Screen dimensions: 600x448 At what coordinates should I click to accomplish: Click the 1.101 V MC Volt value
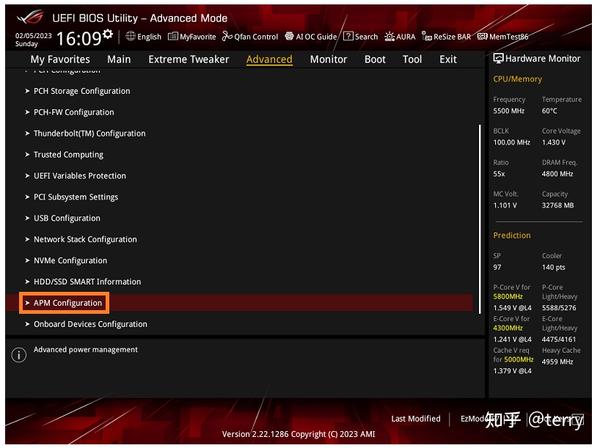coord(505,205)
